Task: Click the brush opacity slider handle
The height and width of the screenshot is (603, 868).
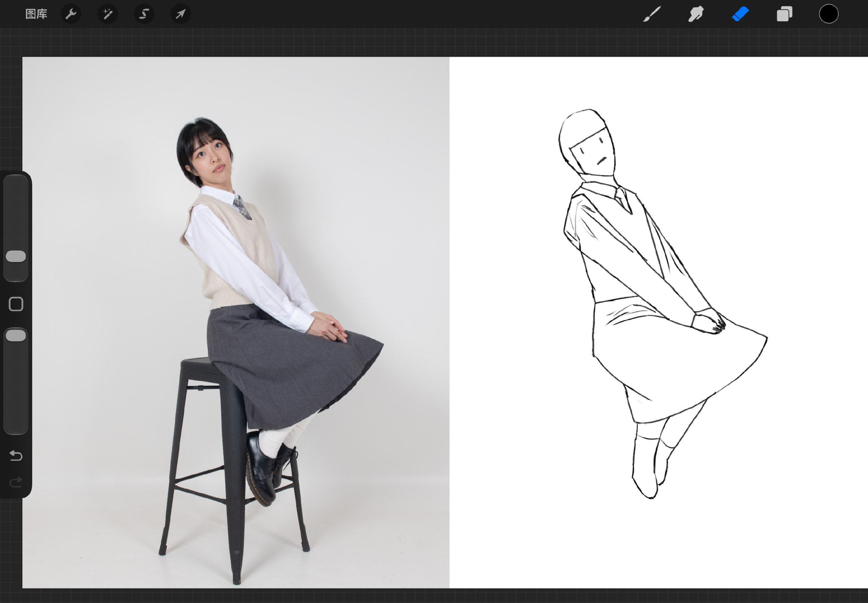Action: 16,336
